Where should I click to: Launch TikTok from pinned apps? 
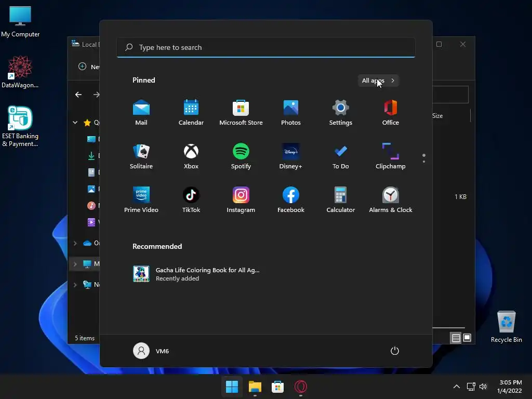click(191, 200)
